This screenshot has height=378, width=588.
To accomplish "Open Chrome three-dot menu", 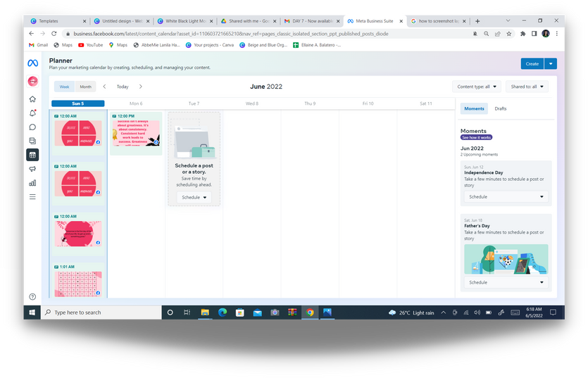I will tap(557, 34).
